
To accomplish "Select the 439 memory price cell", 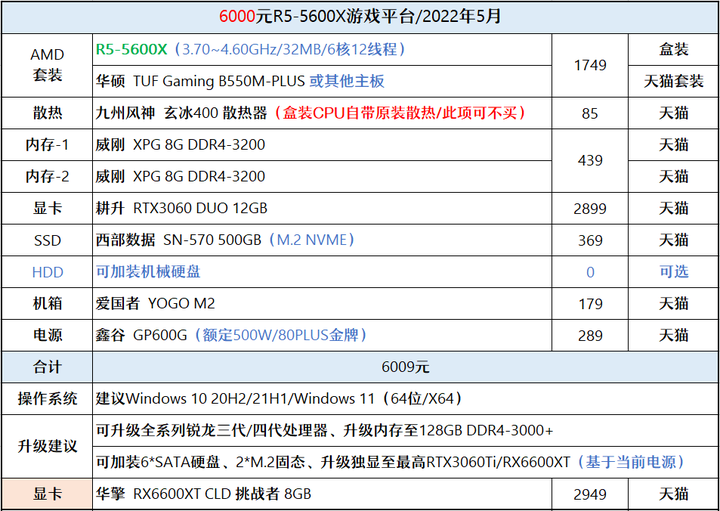I will (x=590, y=161).
